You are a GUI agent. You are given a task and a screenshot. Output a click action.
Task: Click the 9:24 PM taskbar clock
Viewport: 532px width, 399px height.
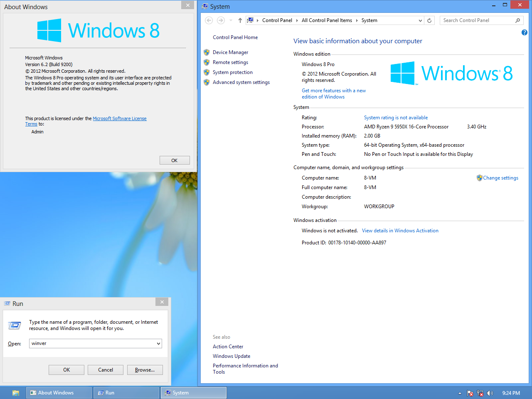click(x=511, y=393)
